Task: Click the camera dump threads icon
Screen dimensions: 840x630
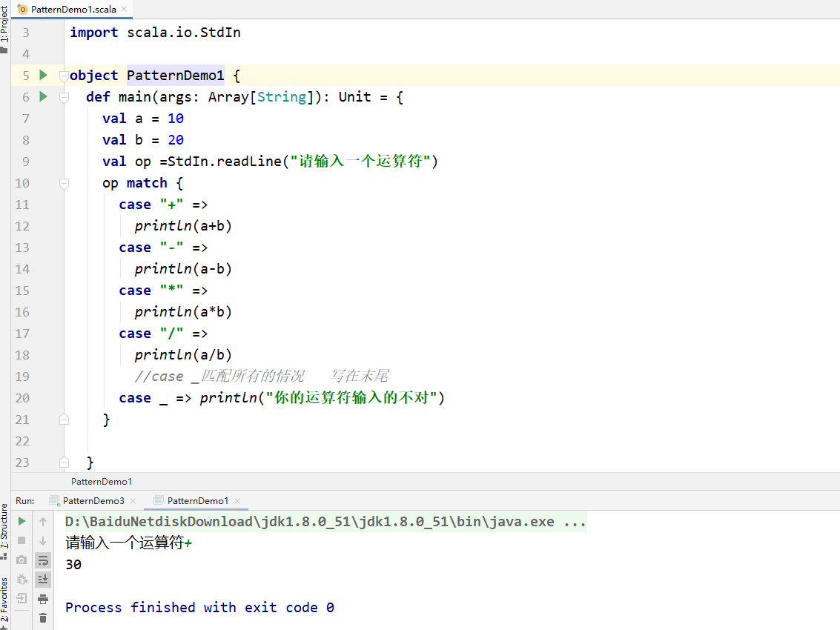Action: coord(22,560)
